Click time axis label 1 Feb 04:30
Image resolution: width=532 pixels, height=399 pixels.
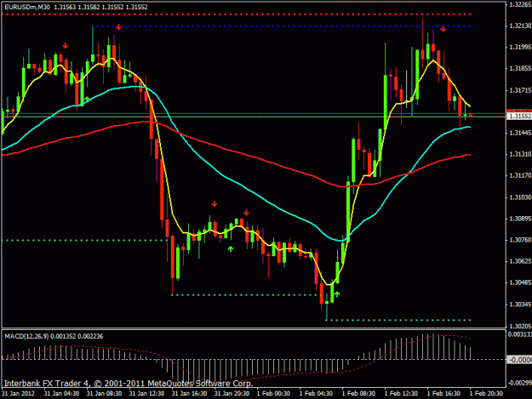click(x=316, y=393)
